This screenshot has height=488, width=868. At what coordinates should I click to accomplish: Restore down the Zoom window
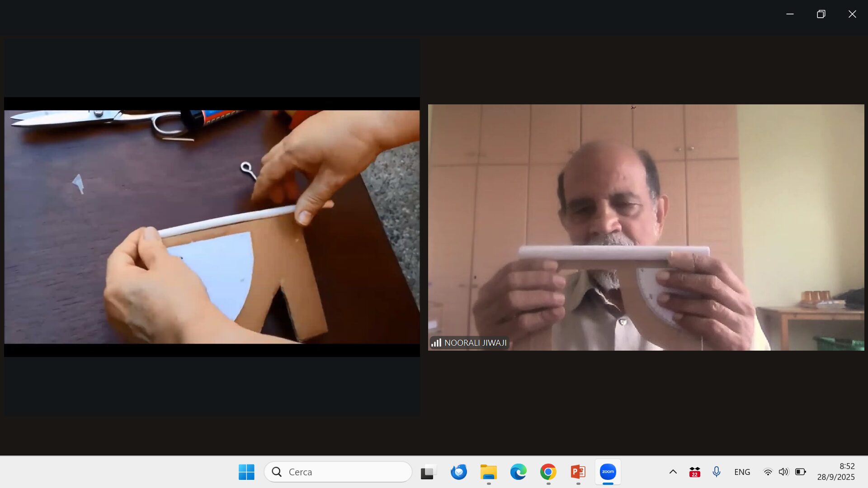point(821,14)
